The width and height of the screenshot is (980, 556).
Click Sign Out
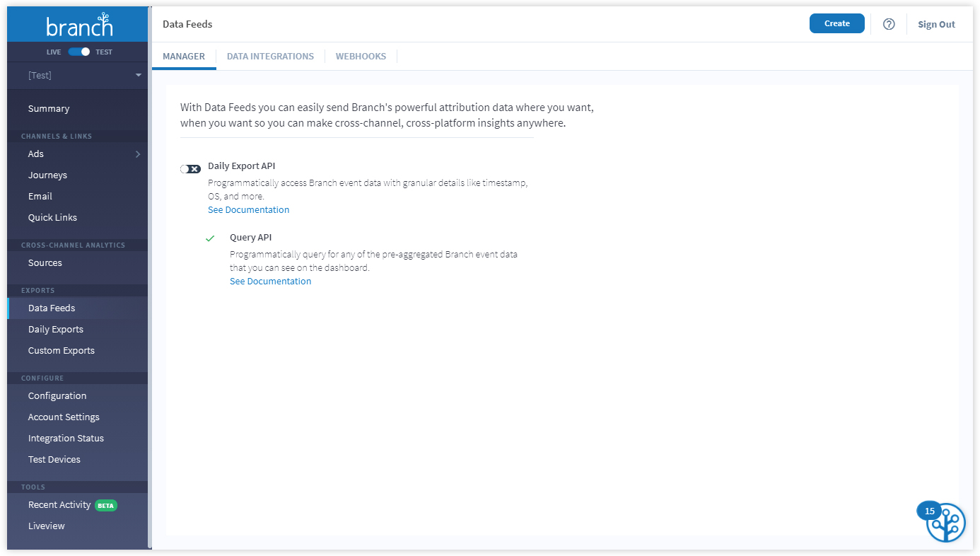[x=936, y=24]
